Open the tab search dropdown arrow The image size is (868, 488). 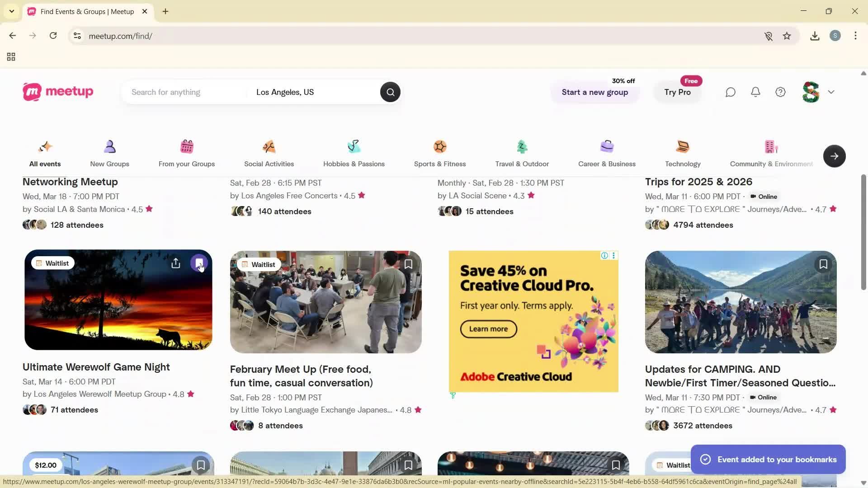click(x=12, y=11)
